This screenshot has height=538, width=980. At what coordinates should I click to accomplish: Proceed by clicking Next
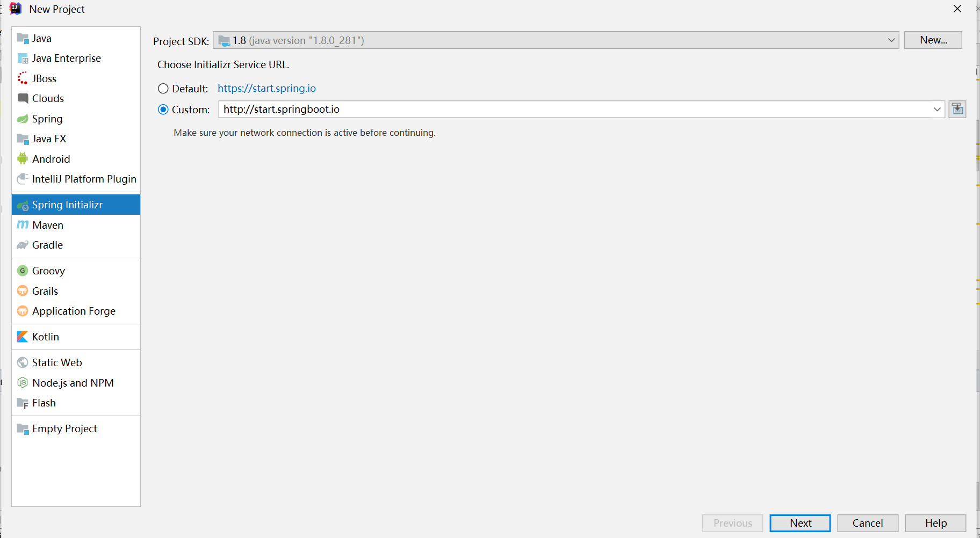800,523
